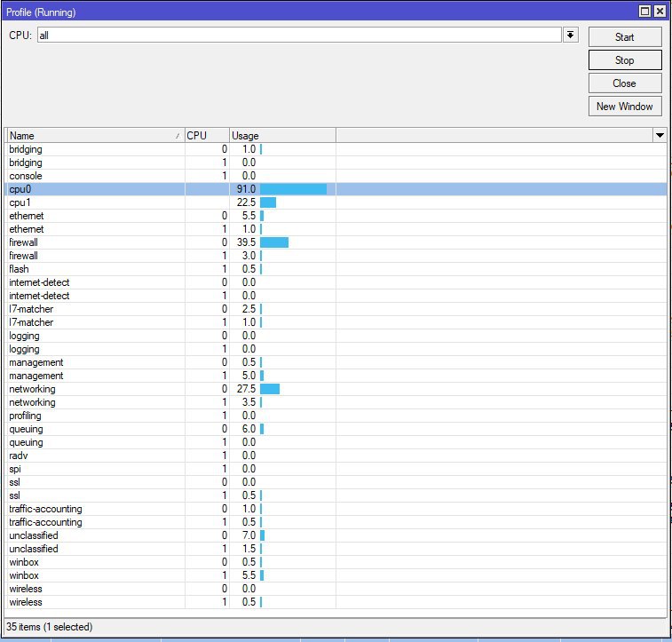Select the flash row
The height and width of the screenshot is (642, 672).
point(336,269)
